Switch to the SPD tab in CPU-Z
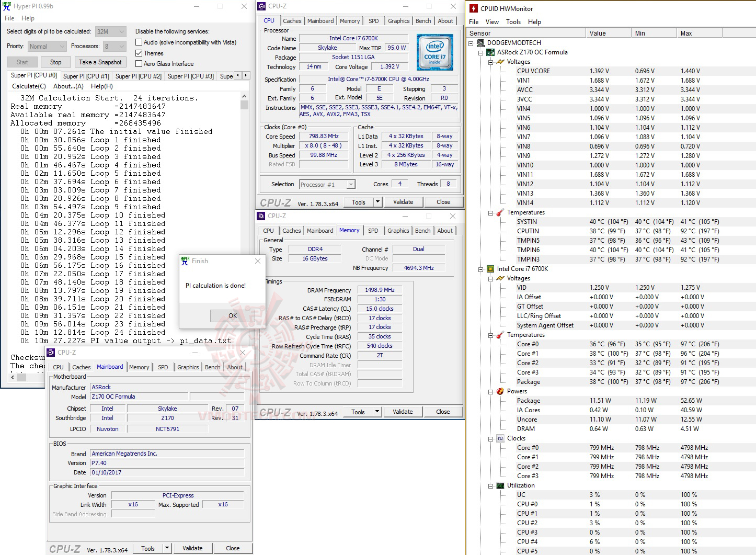Screen dimensions: 756x555 tap(373, 20)
